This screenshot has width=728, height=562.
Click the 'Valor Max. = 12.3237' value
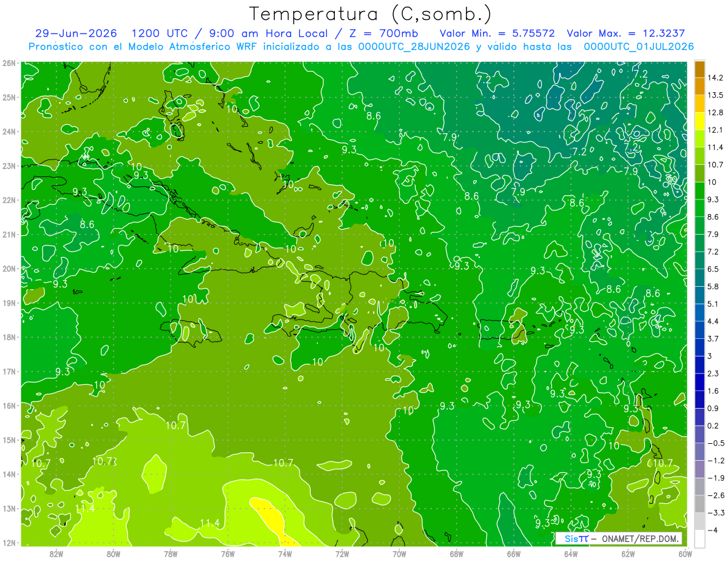point(625,33)
